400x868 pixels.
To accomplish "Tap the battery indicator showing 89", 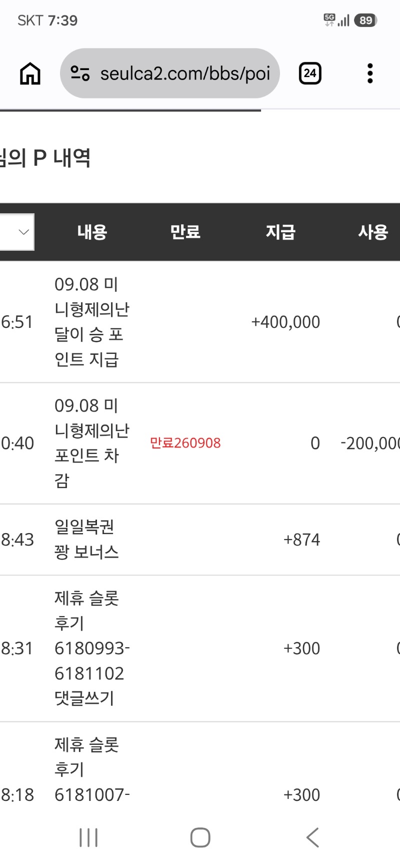I will (365, 21).
